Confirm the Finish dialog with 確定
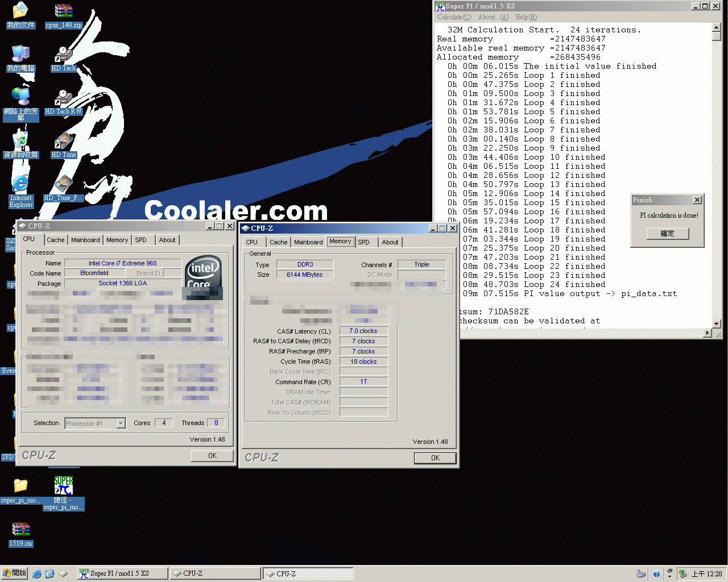Screen dimensions: 728x582 coord(667,234)
